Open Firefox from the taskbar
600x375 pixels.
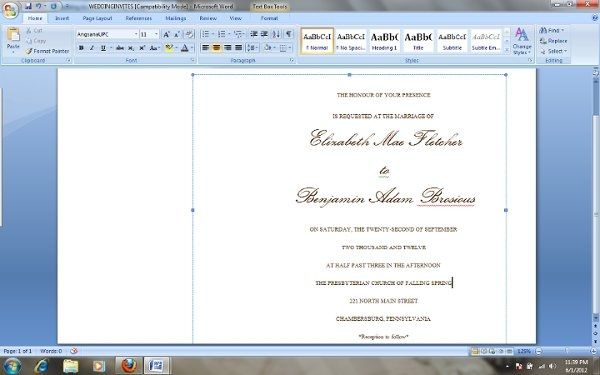[129, 366]
